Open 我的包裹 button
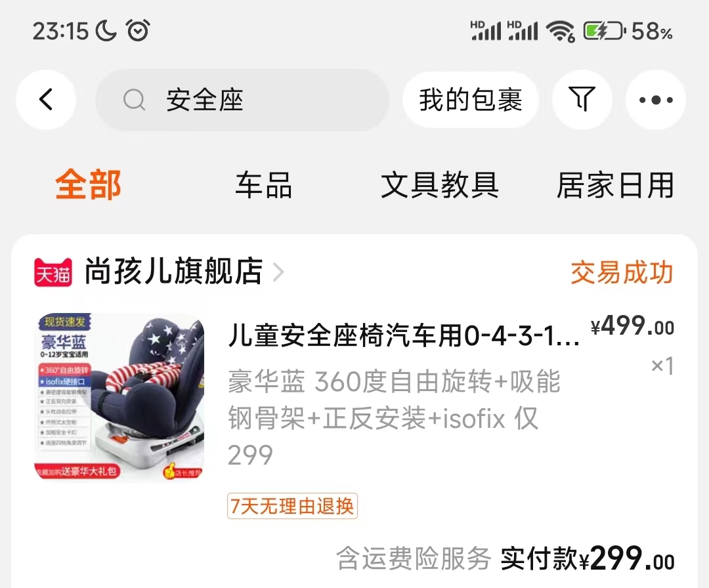709x588 pixels. 470,100
